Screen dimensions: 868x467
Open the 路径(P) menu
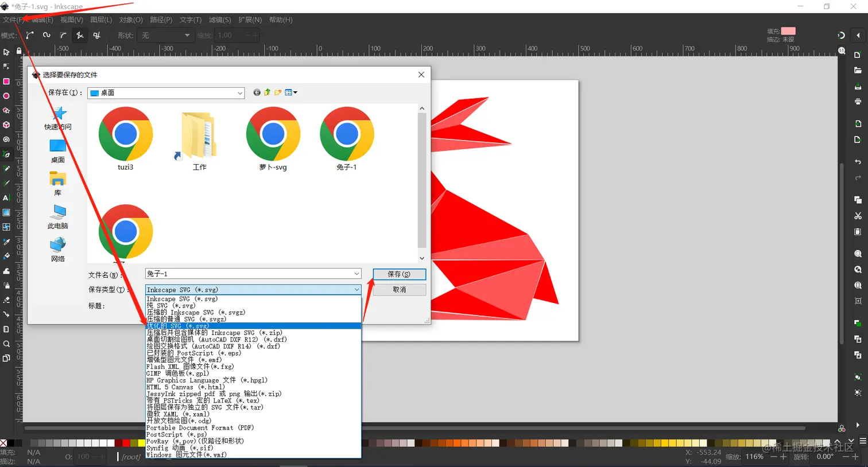pos(161,20)
